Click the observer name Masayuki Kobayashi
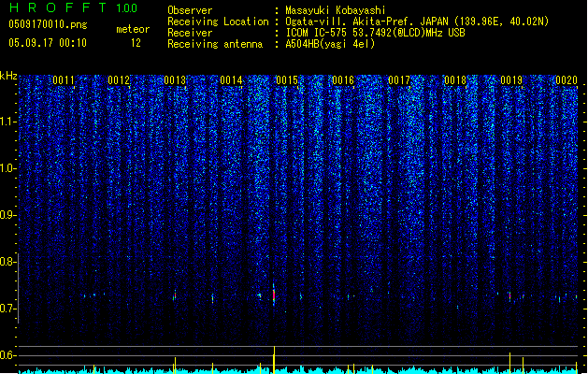Image resolution: width=588 pixels, height=374 pixels. click(336, 10)
